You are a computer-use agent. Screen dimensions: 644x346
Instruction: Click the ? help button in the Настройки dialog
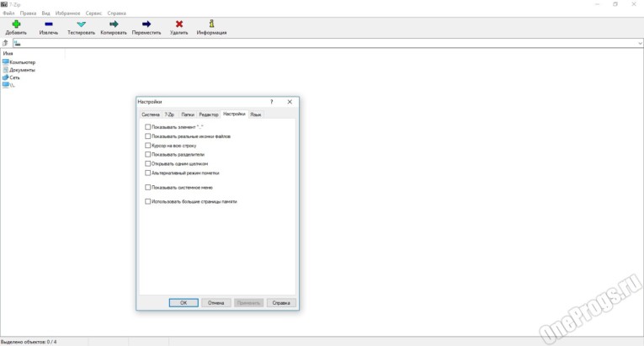[x=271, y=102]
